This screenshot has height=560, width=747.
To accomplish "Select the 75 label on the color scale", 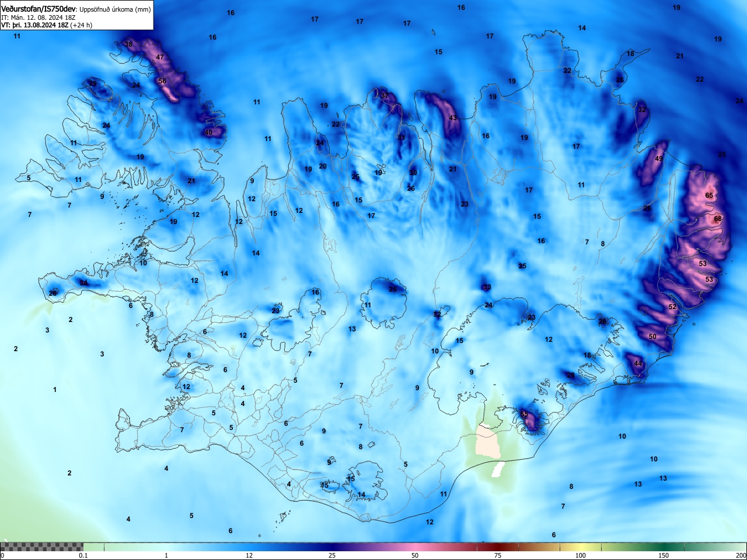I will click(x=498, y=555).
